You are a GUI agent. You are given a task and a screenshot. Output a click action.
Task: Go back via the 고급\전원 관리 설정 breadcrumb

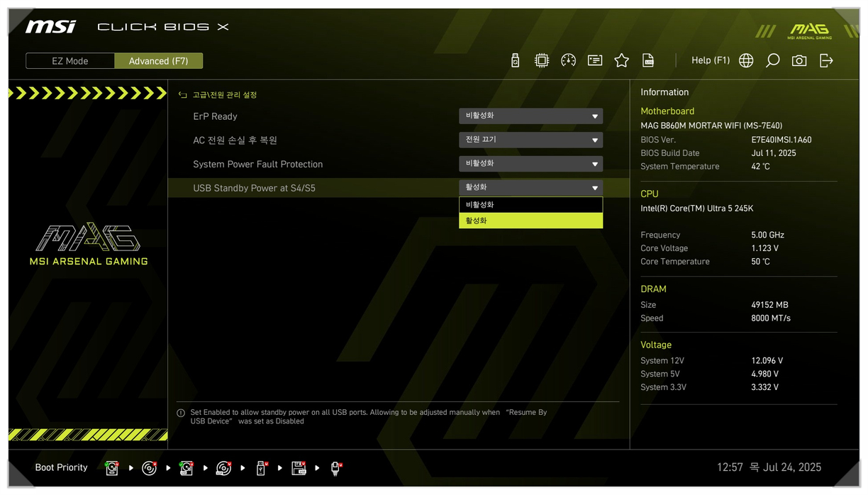(x=218, y=95)
